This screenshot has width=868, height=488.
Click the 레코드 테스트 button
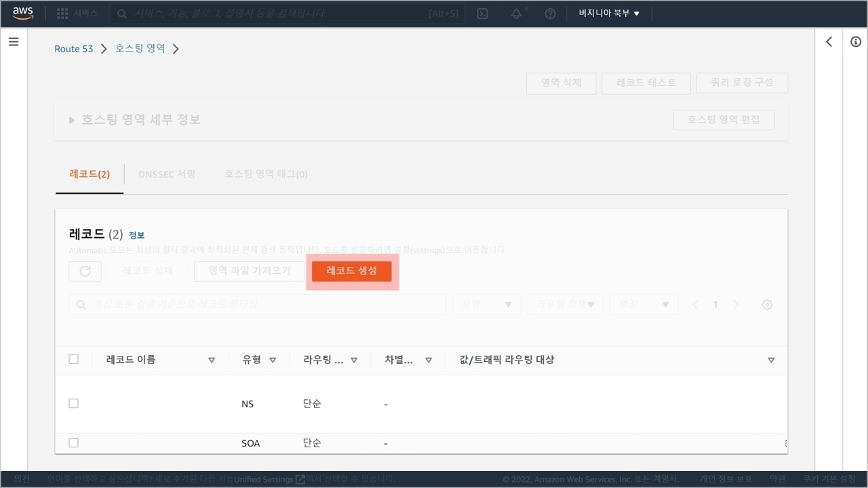coord(646,83)
